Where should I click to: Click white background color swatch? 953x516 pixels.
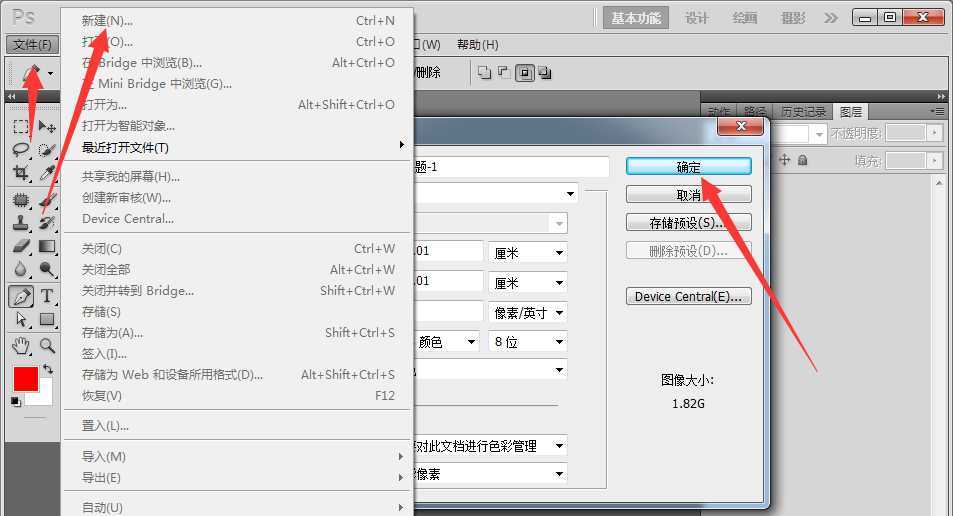pos(44,396)
